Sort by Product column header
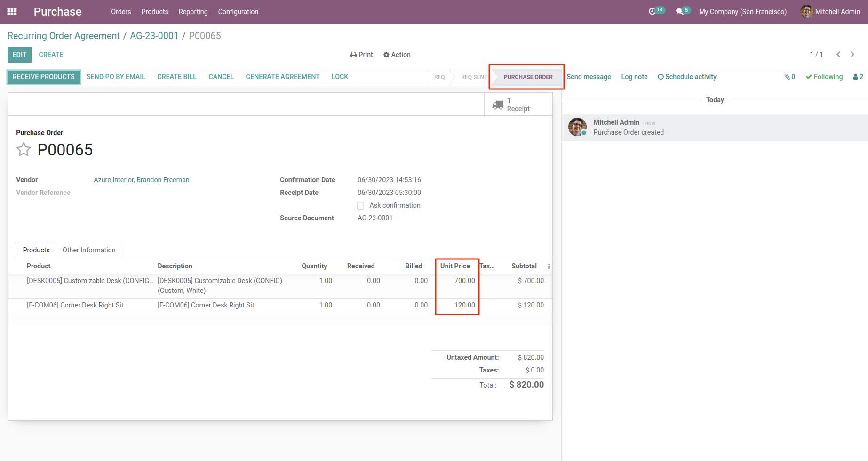The image size is (868, 461). tap(39, 266)
